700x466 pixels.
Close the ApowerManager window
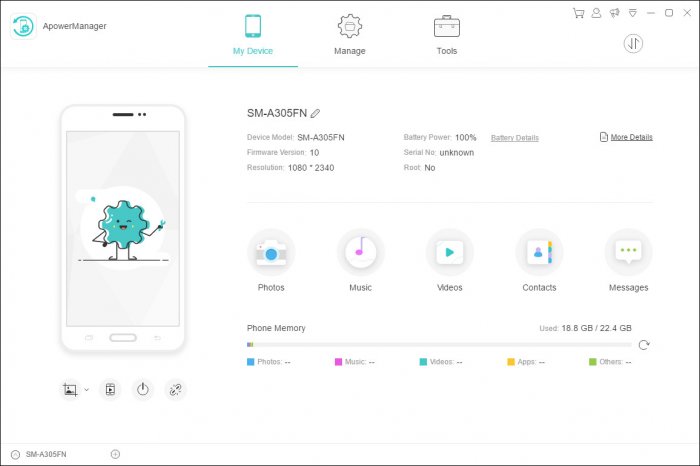coord(688,13)
